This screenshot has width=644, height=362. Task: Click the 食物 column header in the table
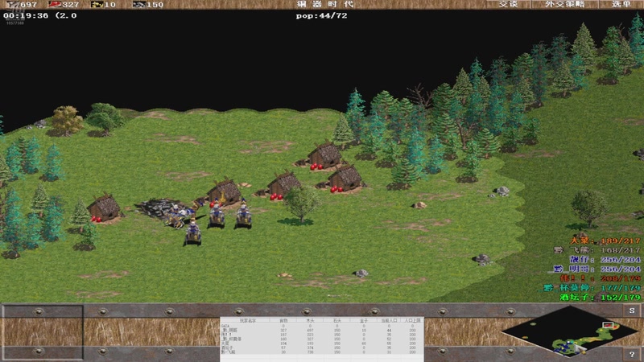click(x=283, y=320)
